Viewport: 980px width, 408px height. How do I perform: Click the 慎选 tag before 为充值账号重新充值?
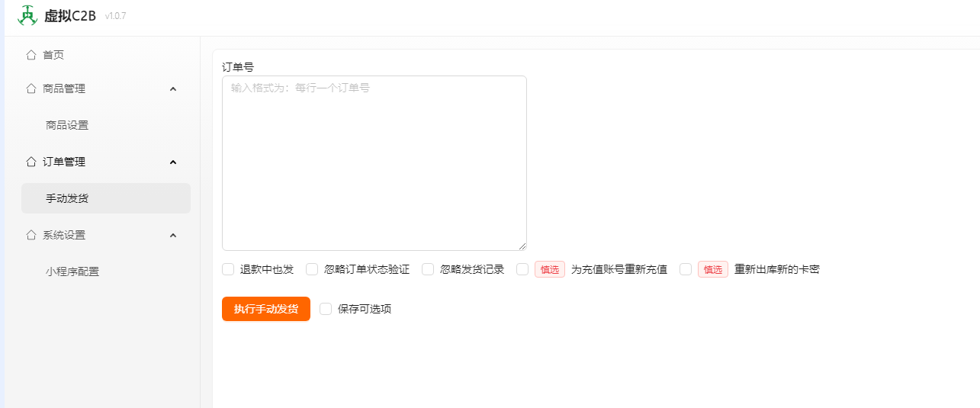pos(550,269)
